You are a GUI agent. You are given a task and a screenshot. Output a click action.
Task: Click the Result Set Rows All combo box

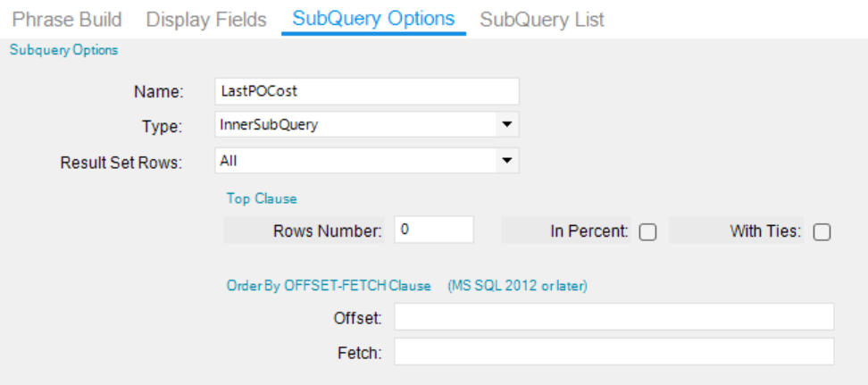[x=355, y=161]
